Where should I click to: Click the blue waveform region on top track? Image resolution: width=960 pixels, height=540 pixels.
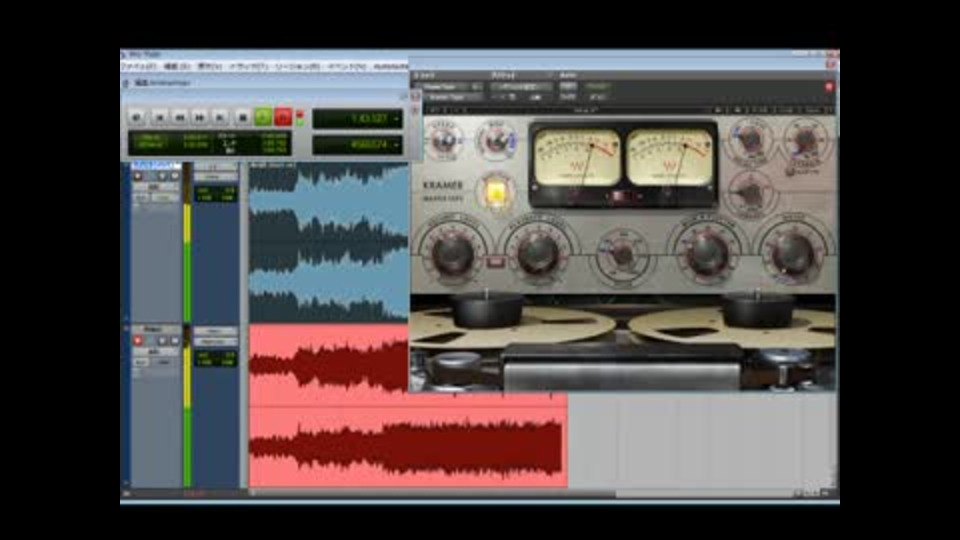pos(329,242)
